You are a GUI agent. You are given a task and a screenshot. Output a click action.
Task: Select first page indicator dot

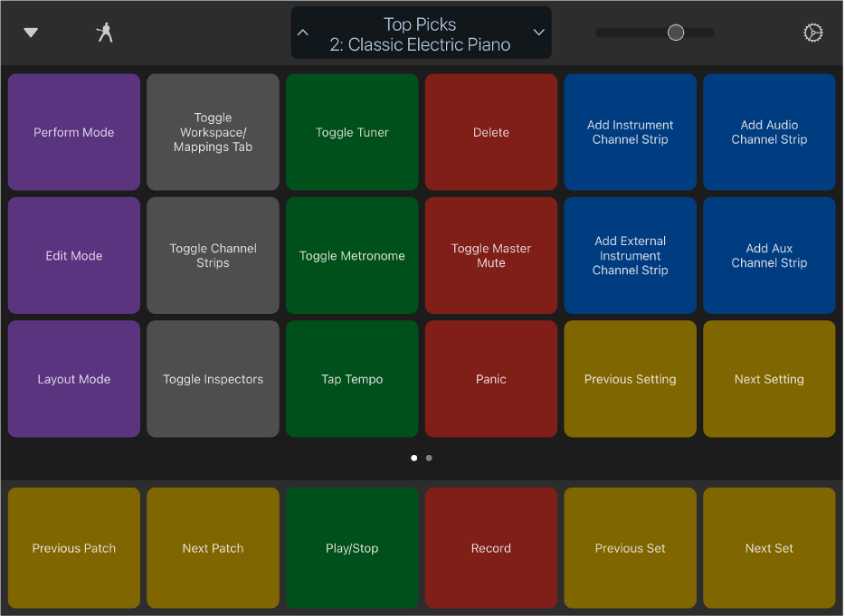(x=413, y=458)
